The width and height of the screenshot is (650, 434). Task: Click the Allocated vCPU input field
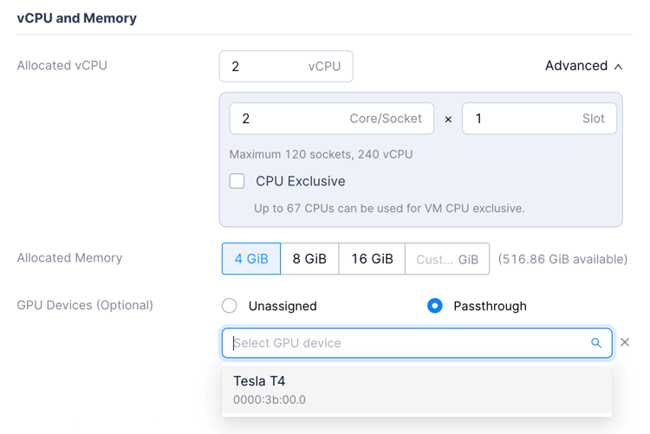(286, 66)
